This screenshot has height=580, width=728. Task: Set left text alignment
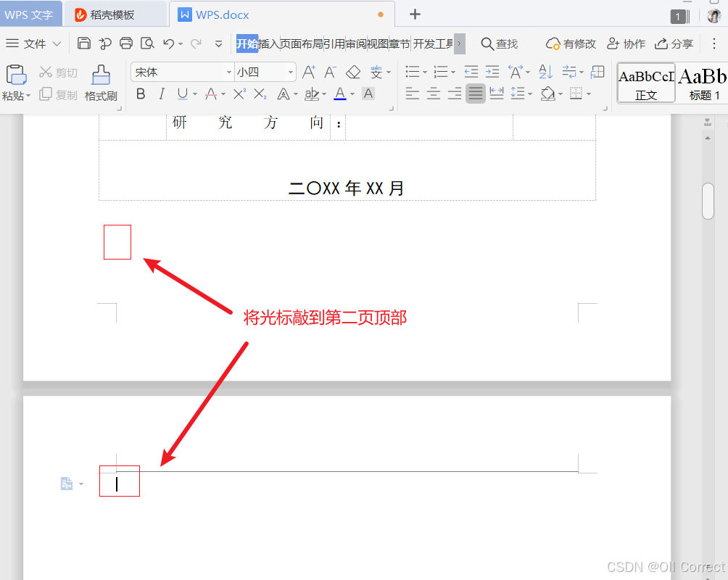[x=413, y=94]
